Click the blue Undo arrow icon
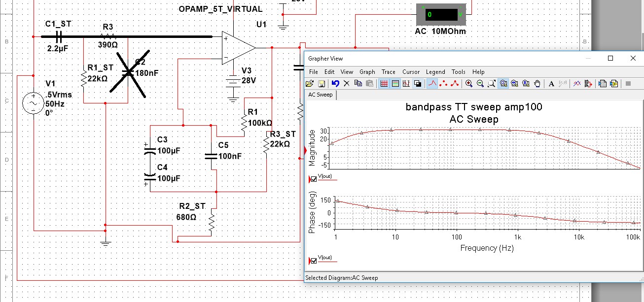The height and width of the screenshot is (302, 644). (335, 84)
